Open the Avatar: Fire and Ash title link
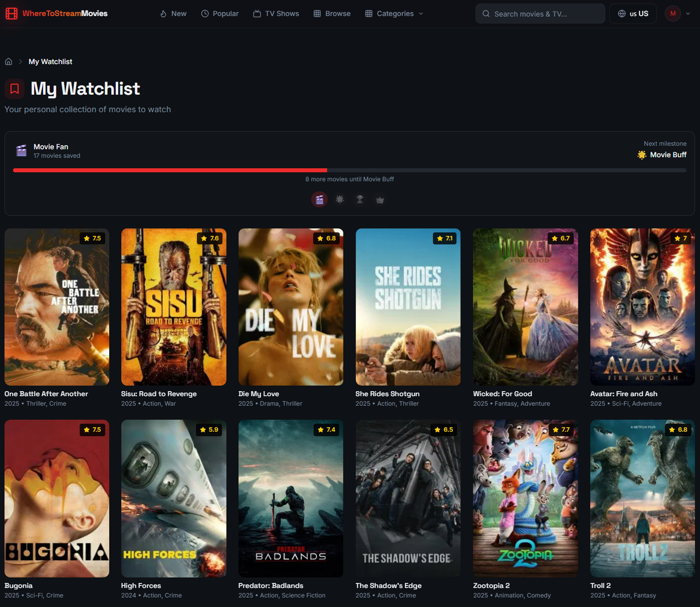The height and width of the screenshot is (607, 700). point(623,394)
